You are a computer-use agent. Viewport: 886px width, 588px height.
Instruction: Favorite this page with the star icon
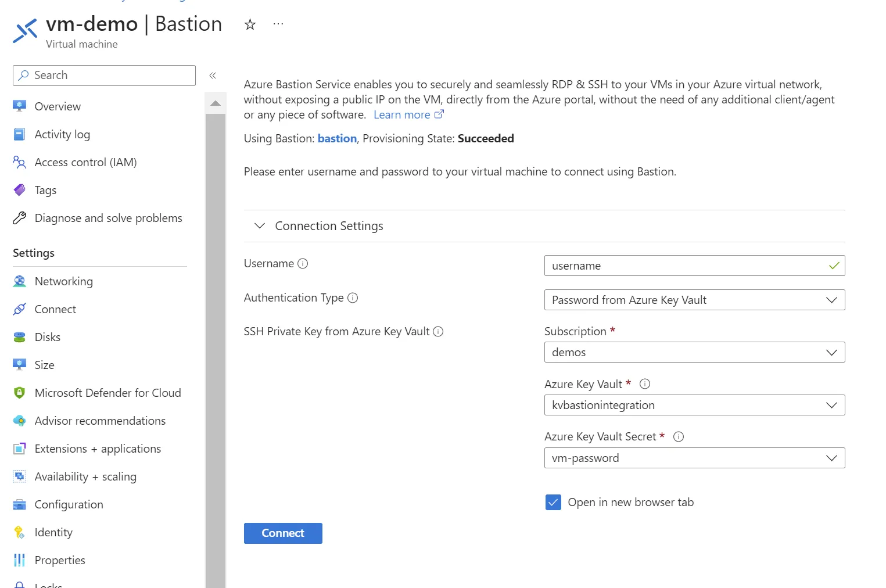250,24
